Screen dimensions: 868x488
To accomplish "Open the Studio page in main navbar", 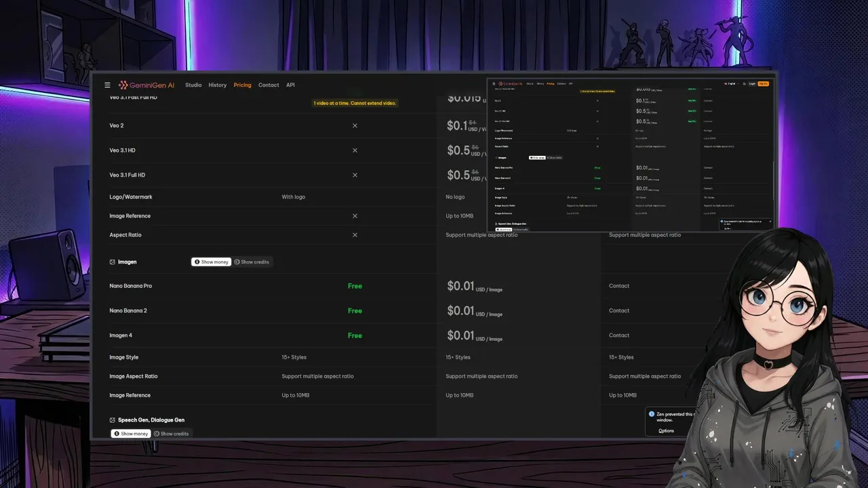I will (193, 85).
